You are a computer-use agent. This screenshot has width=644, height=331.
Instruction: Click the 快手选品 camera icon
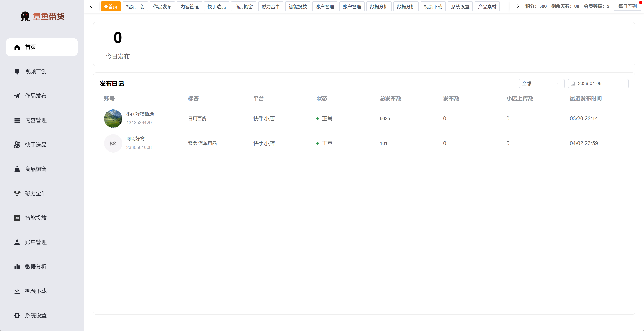point(17,145)
